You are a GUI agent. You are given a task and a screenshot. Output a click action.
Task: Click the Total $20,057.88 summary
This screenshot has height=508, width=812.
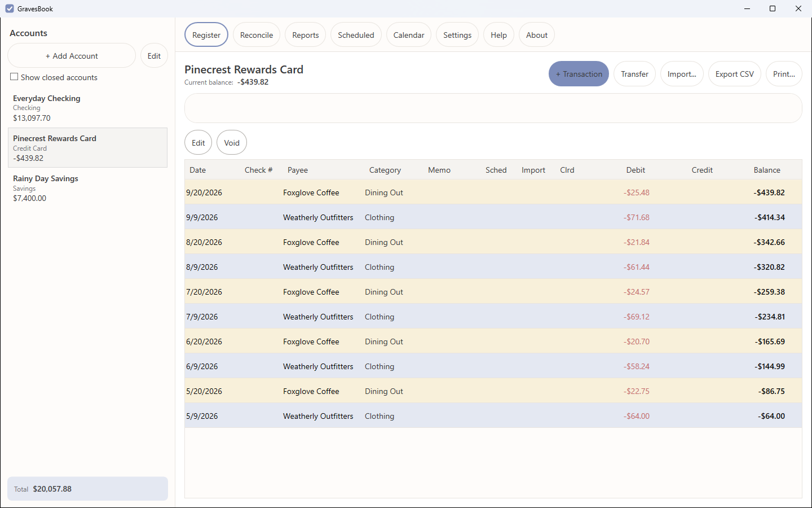(x=87, y=489)
